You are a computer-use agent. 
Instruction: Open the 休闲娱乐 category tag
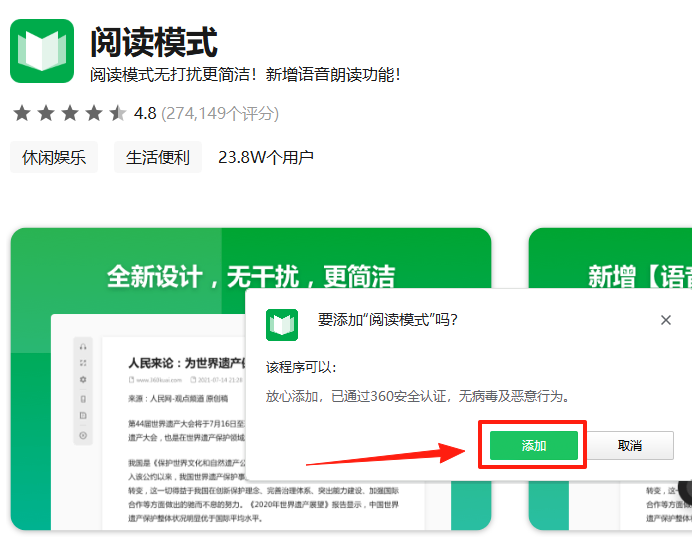[54, 157]
